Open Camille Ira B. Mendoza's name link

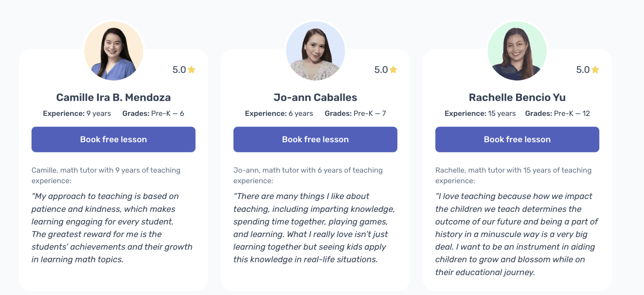(113, 97)
